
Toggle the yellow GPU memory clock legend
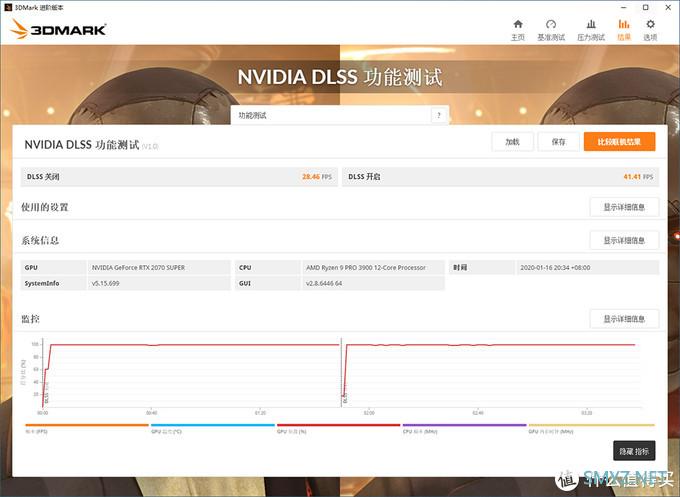(591, 428)
